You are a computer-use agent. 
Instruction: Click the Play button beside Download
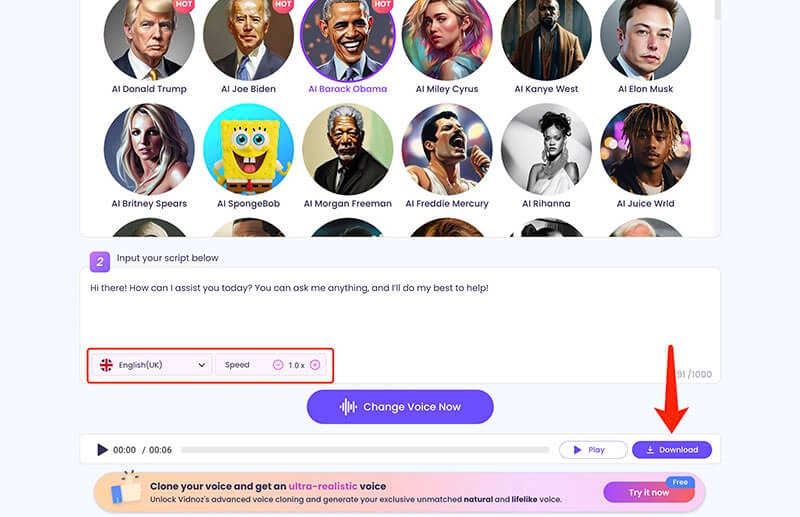[589, 450]
